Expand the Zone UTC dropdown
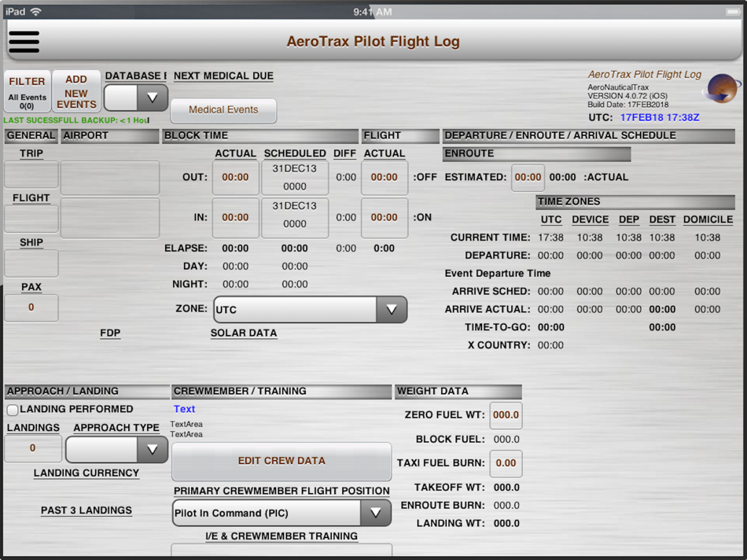Image resolution: width=747 pixels, height=560 pixels. click(310, 309)
